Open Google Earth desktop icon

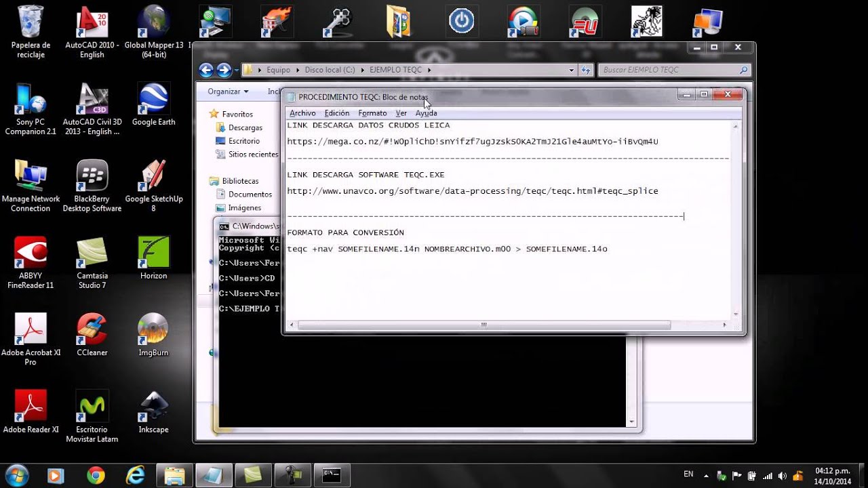coord(154,104)
